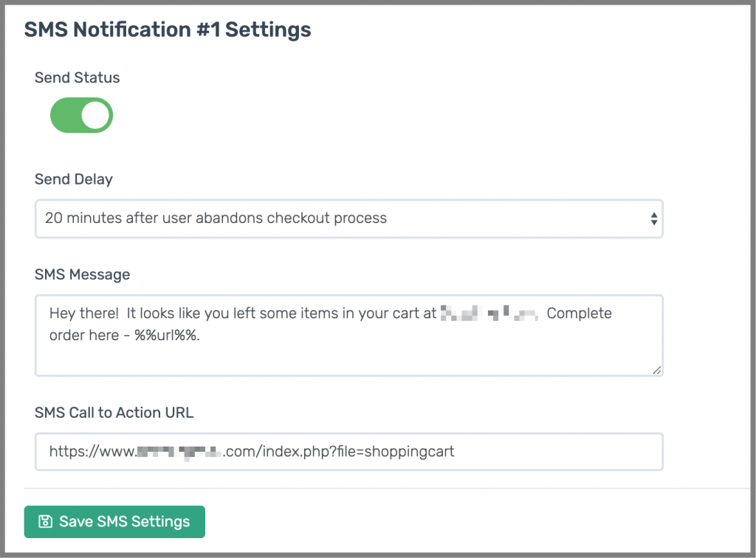Click the up arrow of the Send Delay selector
The height and width of the screenshot is (558, 756).
pyautogui.click(x=653, y=215)
